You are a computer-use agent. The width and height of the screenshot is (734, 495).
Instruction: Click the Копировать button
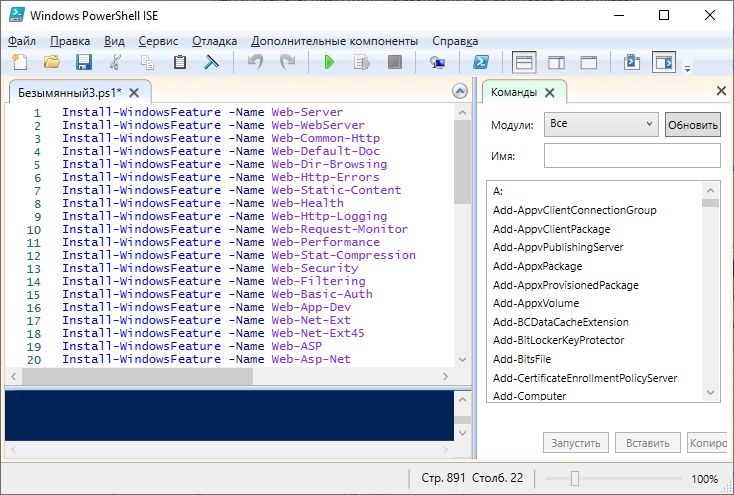(x=707, y=443)
